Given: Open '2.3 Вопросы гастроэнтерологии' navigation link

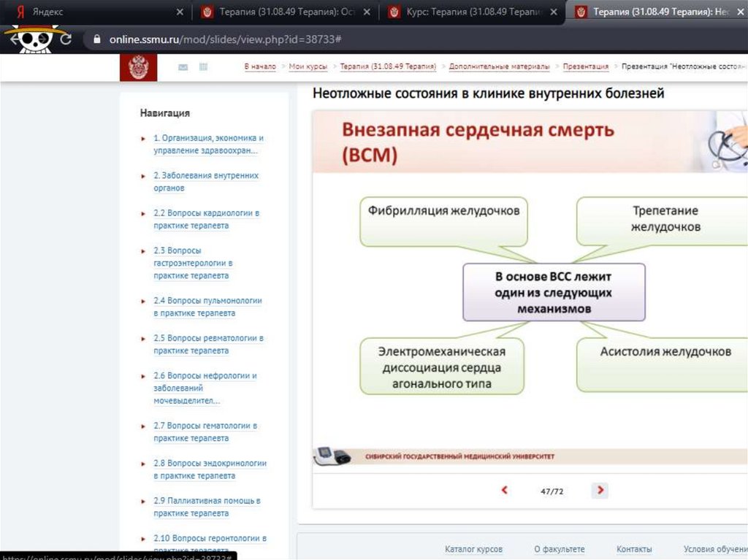Looking at the screenshot, I should point(193,263).
